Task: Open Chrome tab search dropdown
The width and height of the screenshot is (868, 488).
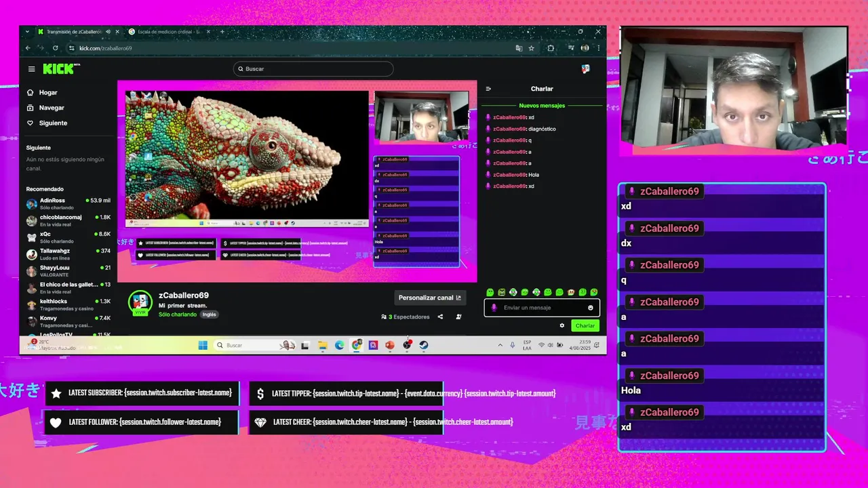Action: point(27,32)
